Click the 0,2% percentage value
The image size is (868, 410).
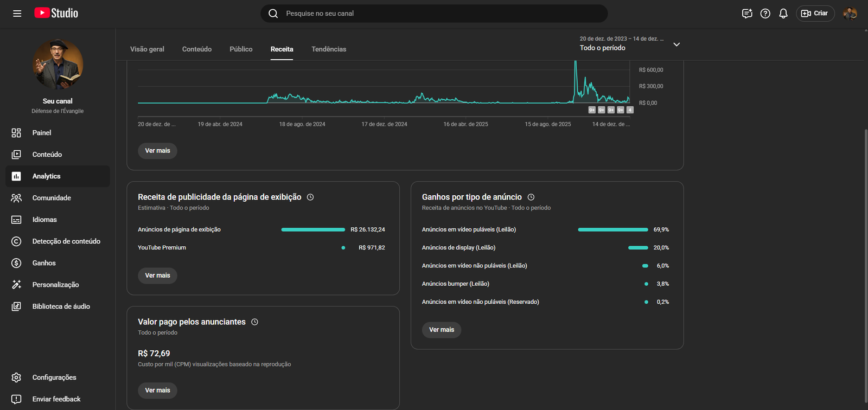tap(663, 302)
